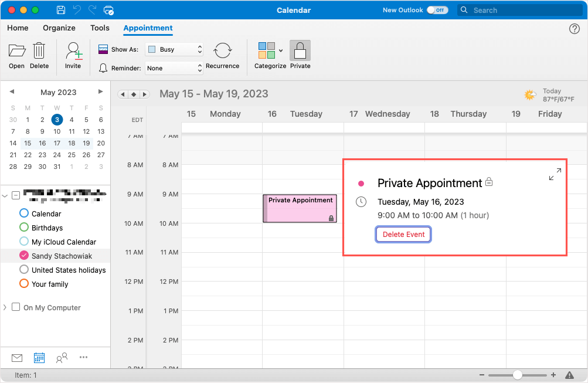Image resolution: width=588 pixels, height=383 pixels.
Task: Check the On My Computer checkbox
Action: point(16,307)
